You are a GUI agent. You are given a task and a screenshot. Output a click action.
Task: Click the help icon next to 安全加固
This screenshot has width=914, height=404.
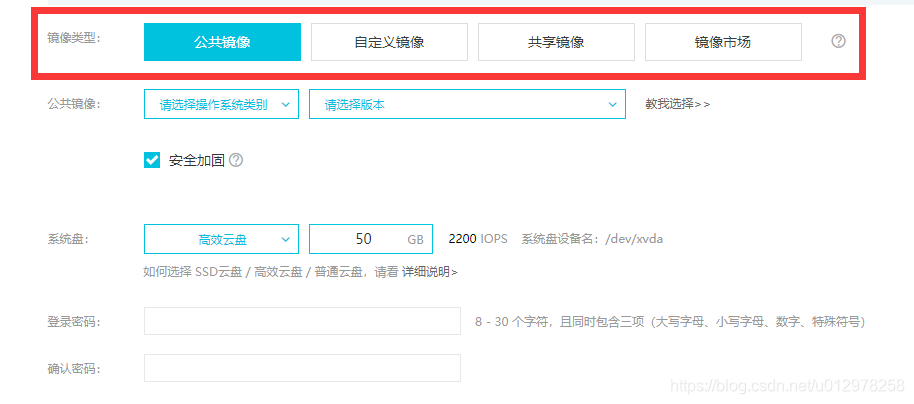click(235, 160)
